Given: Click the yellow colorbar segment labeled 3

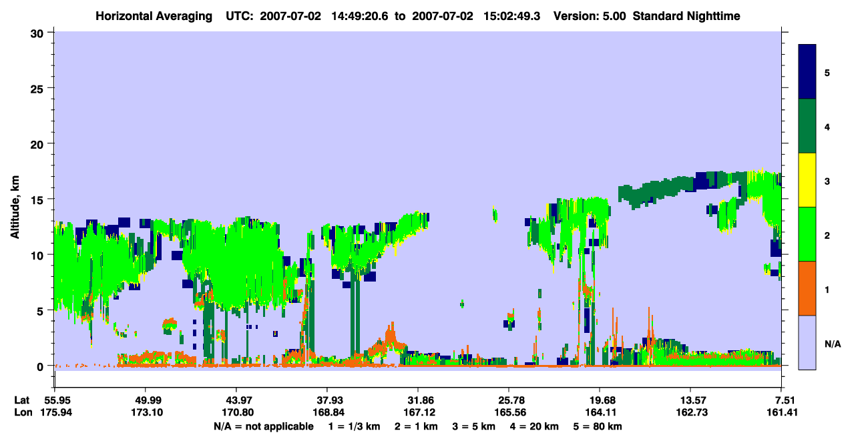Looking at the screenshot, I should (x=807, y=180).
